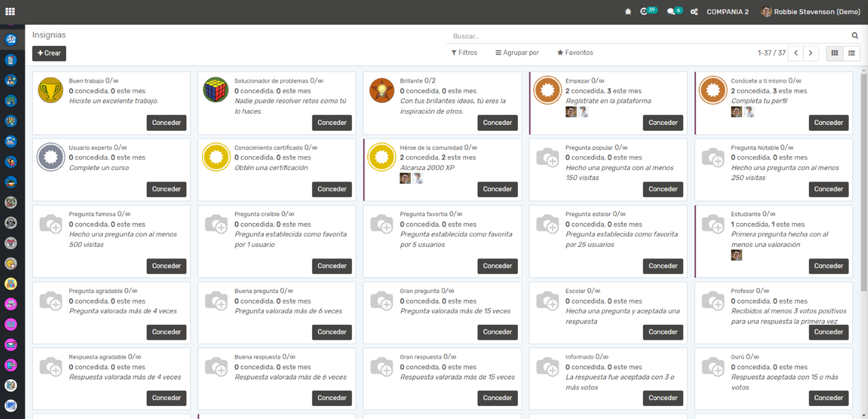Expand the Agrupar por dropdown

517,53
